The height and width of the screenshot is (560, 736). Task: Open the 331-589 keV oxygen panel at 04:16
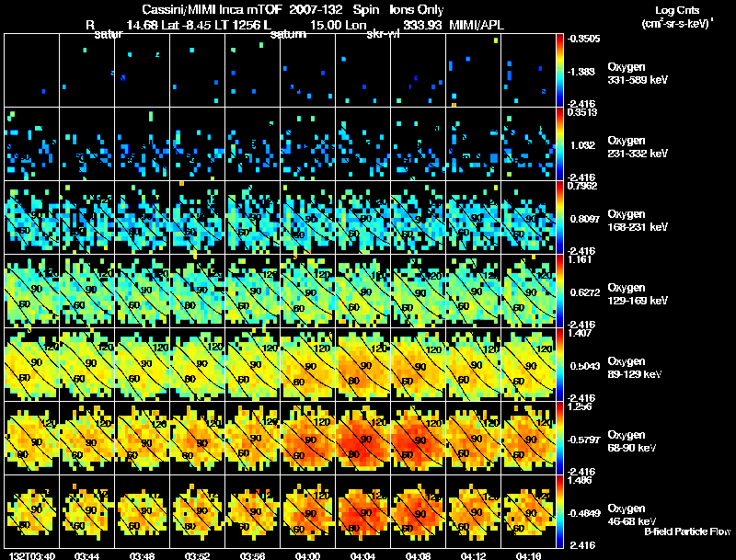[528, 70]
